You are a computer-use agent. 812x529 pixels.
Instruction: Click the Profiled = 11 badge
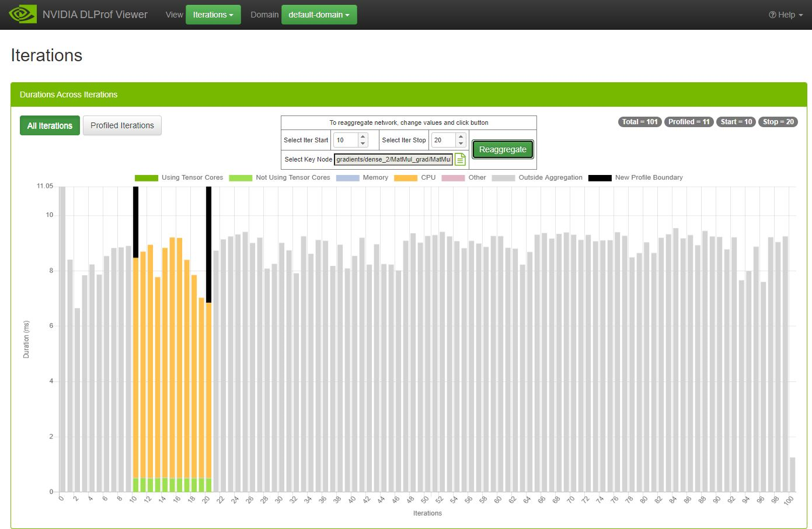pos(689,122)
